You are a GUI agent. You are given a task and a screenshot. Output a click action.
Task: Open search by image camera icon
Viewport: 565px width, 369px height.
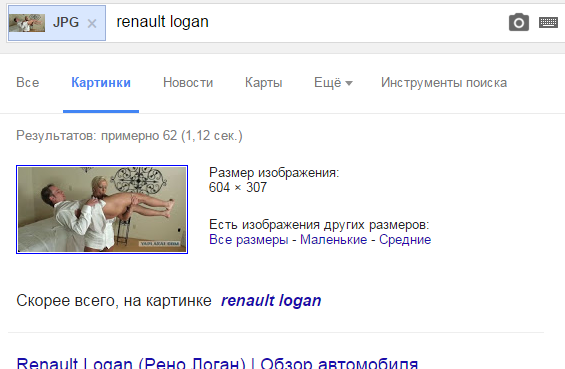(519, 22)
